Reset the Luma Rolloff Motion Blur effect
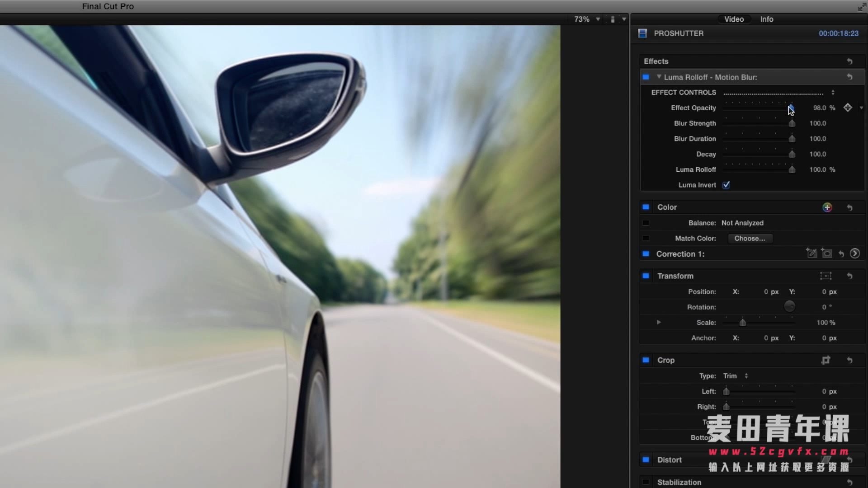Image resolution: width=868 pixels, height=488 pixels. (849, 77)
